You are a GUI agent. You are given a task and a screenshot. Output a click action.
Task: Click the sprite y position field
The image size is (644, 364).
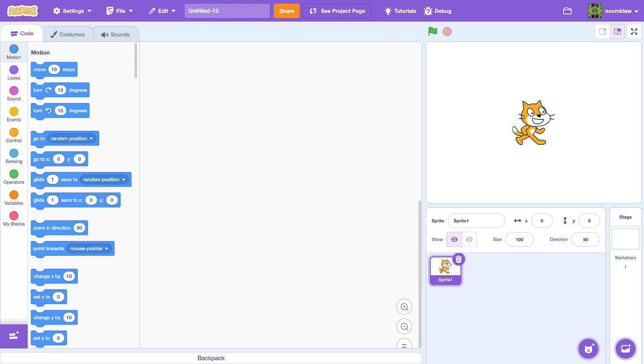tap(589, 221)
